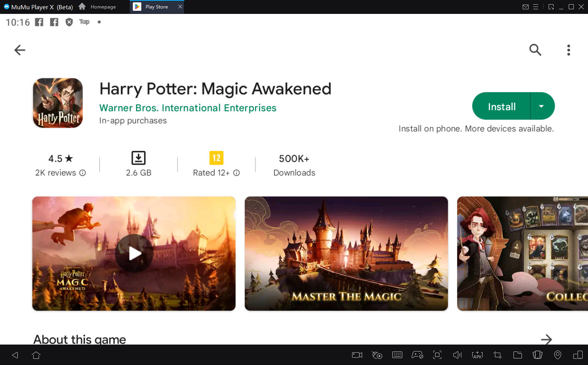The width and height of the screenshot is (588, 365).
Task: Open the volume speaker control
Action: (458, 355)
